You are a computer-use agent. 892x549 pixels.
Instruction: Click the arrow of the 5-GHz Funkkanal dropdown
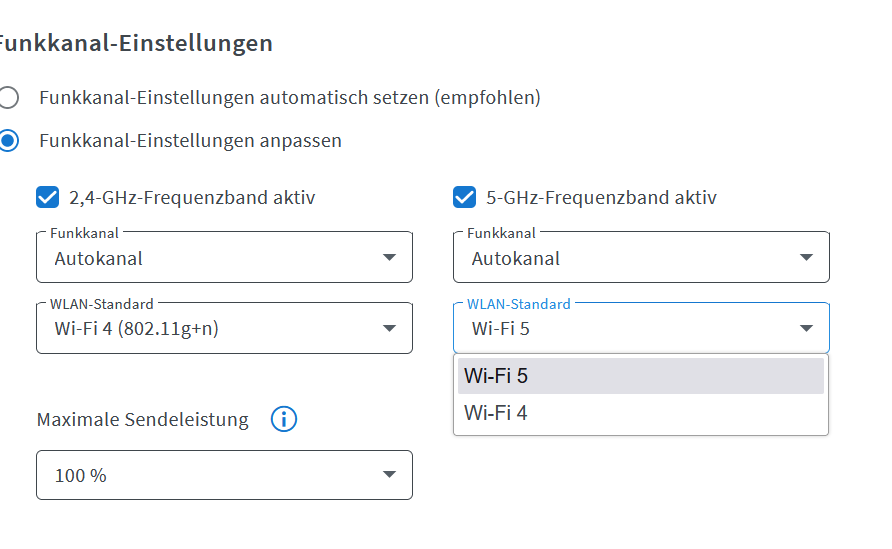coord(807,258)
